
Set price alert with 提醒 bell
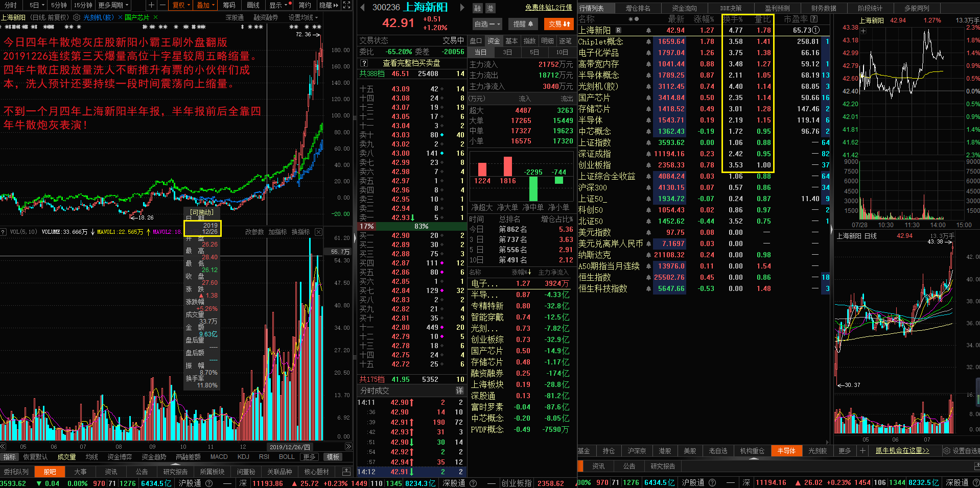point(523,24)
